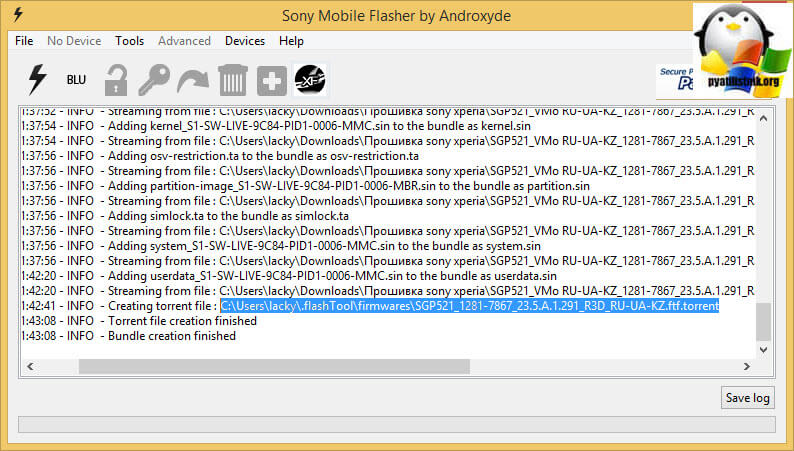
Task: Click the 'Adding osv-restriction.ta' log line
Action: pos(220,156)
